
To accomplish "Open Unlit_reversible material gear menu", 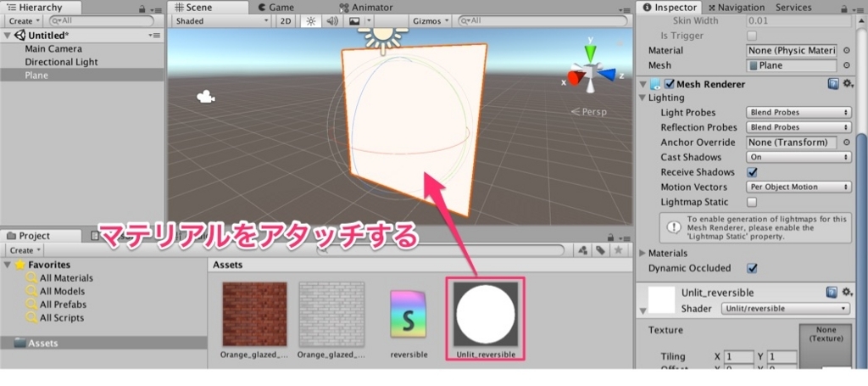I will tap(848, 292).
